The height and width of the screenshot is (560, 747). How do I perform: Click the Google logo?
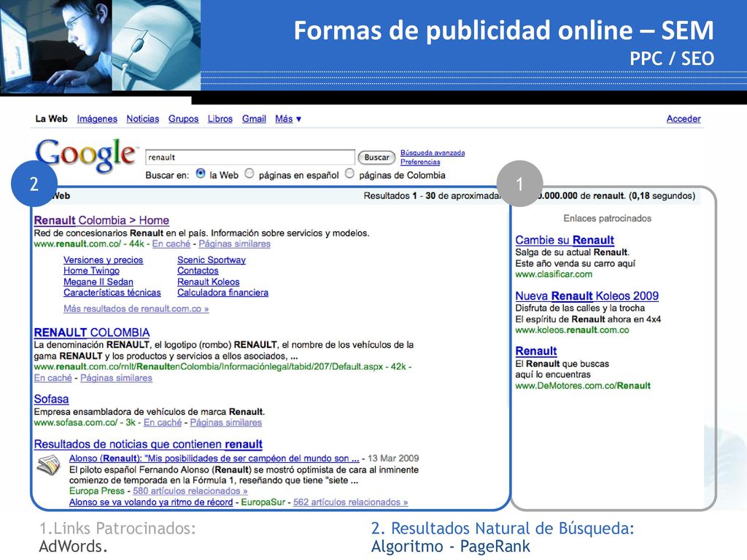(x=86, y=155)
